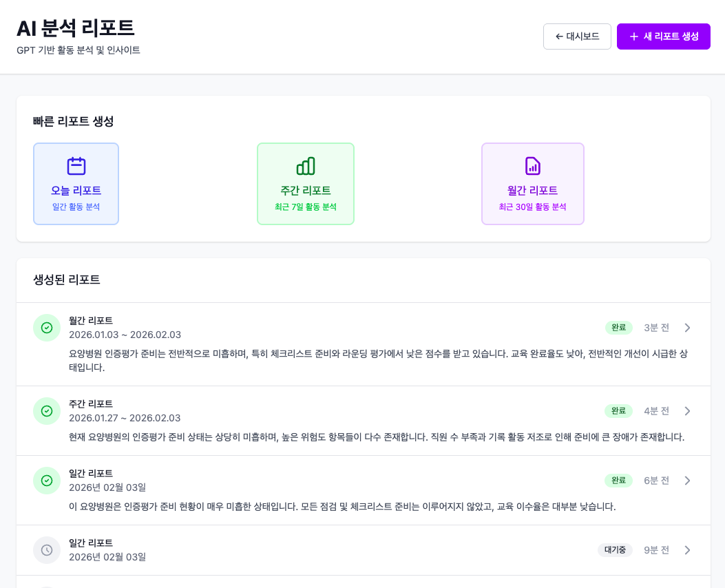Expand the completed 일간 리포트 row chevron

[x=687, y=481]
